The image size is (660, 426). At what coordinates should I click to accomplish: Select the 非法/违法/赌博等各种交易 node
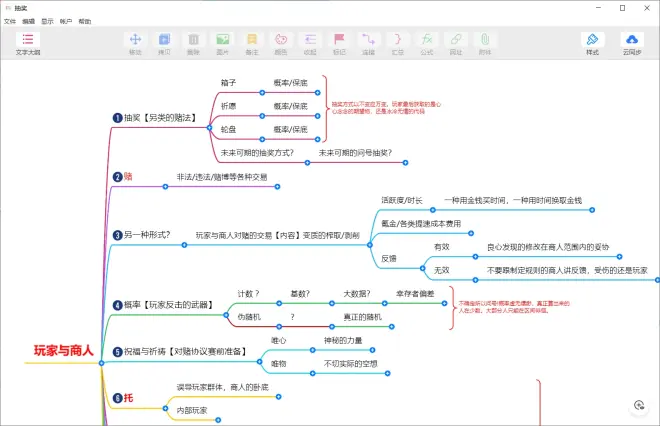tap(221, 177)
